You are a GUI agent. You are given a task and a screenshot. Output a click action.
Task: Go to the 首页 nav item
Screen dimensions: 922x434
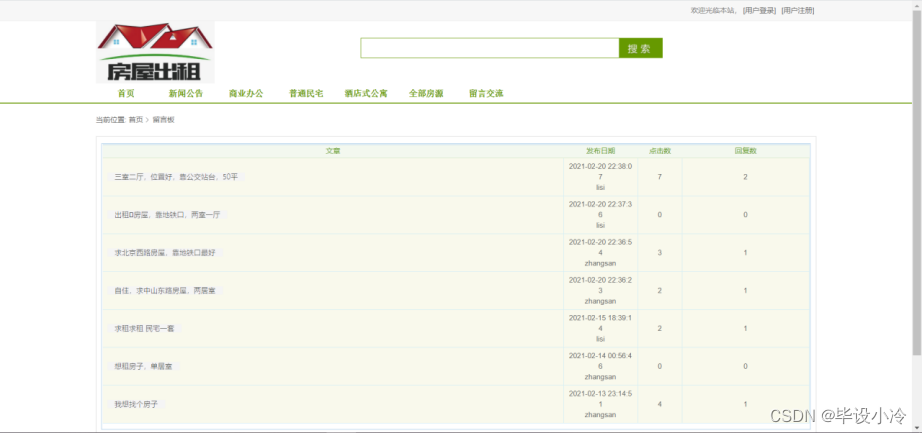[x=126, y=94]
